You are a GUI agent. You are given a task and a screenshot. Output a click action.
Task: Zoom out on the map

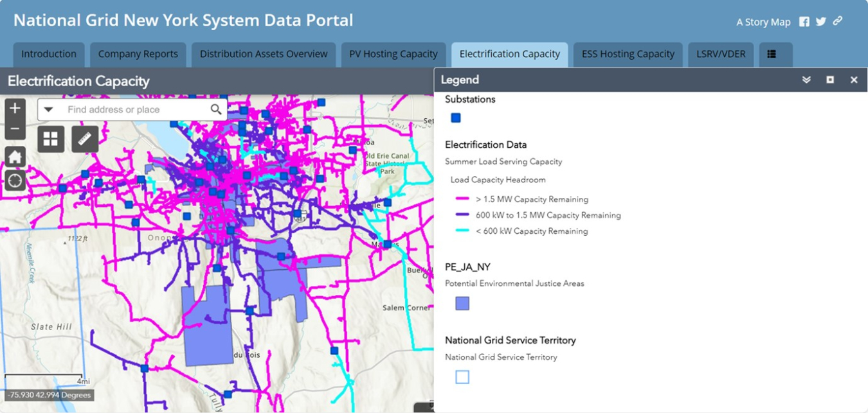(x=15, y=130)
